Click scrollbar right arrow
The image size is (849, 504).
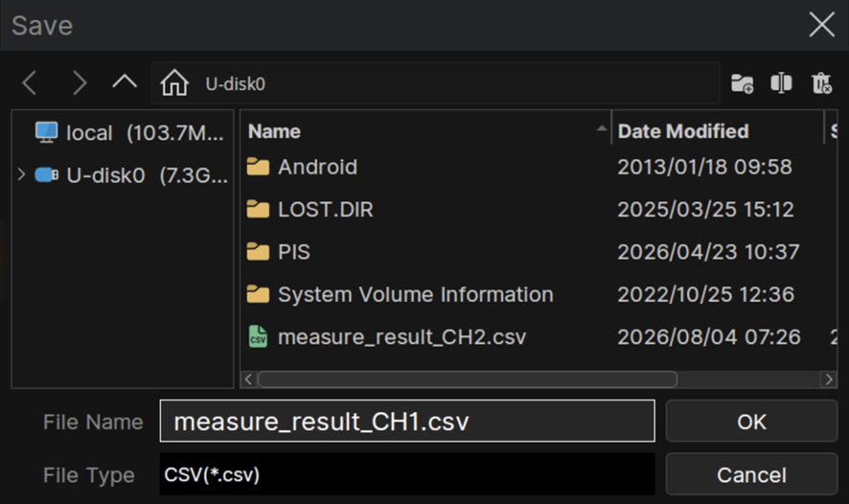click(829, 378)
